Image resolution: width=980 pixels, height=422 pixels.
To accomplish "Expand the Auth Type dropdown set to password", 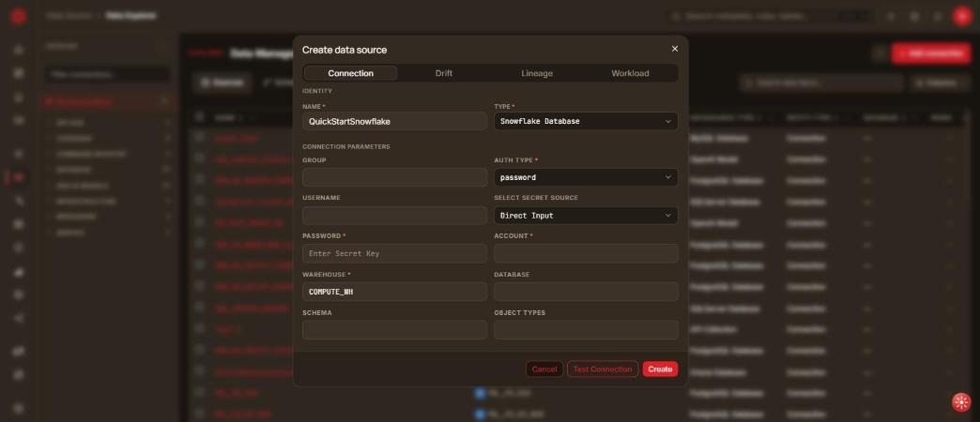I will (x=586, y=177).
